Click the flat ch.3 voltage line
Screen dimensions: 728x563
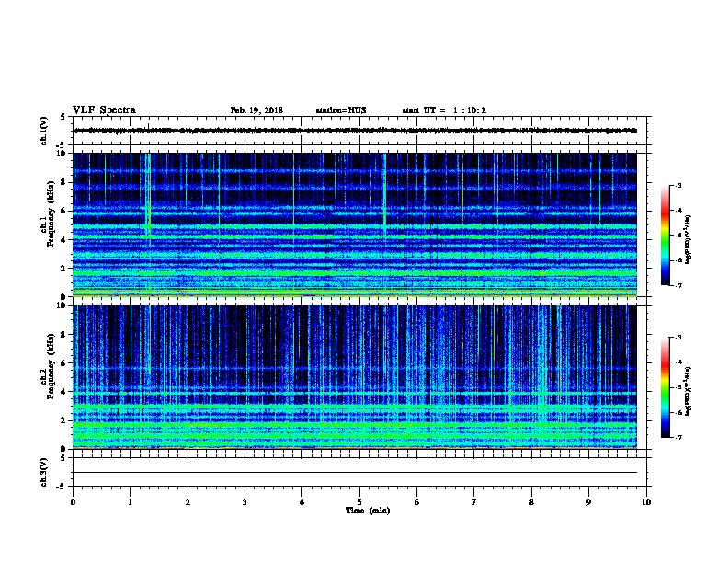tap(355, 473)
